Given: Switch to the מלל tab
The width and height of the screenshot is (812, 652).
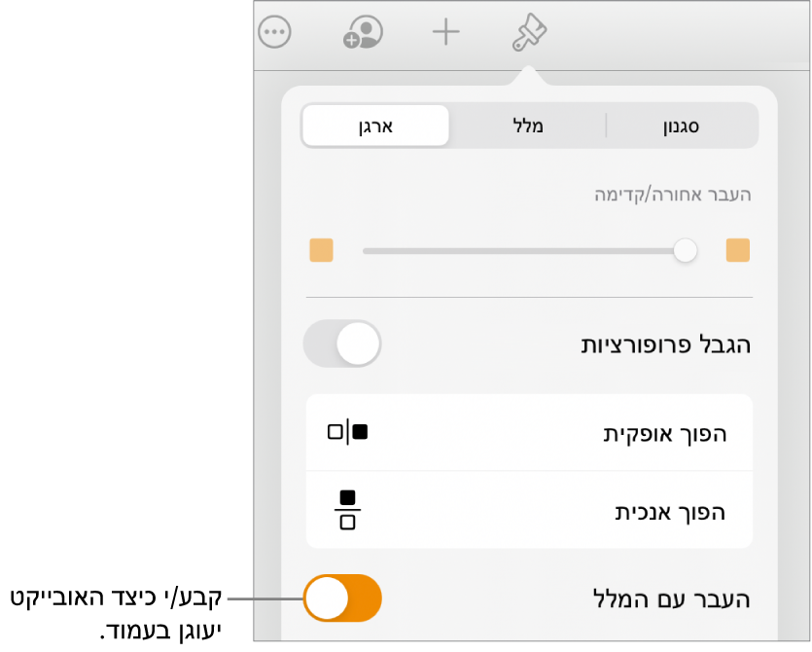Looking at the screenshot, I should coord(528,126).
